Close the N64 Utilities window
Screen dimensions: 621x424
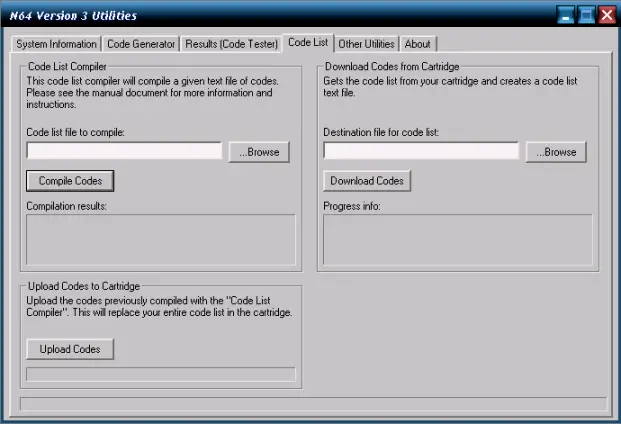pos(607,16)
